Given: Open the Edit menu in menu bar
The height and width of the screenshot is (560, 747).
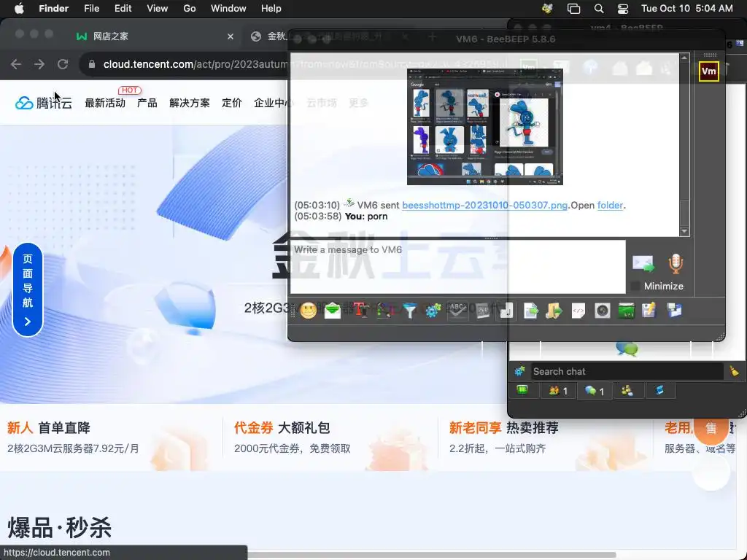Looking at the screenshot, I should coord(123,9).
